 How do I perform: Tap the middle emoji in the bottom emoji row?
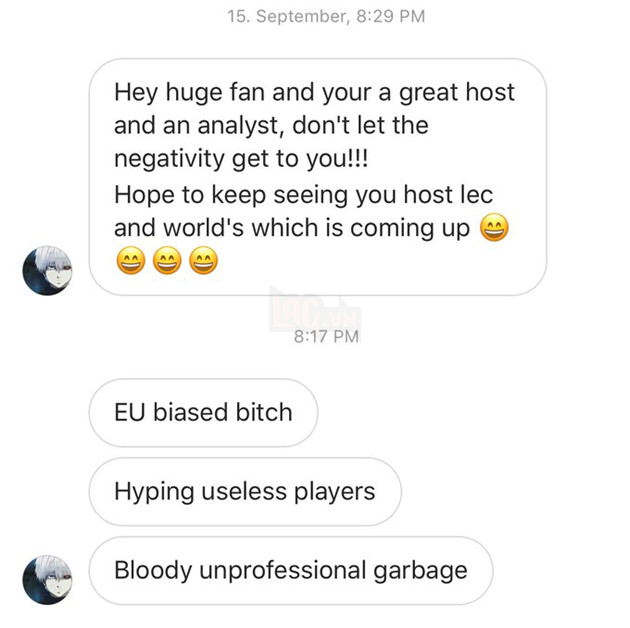pyautogui.click(x=167, y=261)
